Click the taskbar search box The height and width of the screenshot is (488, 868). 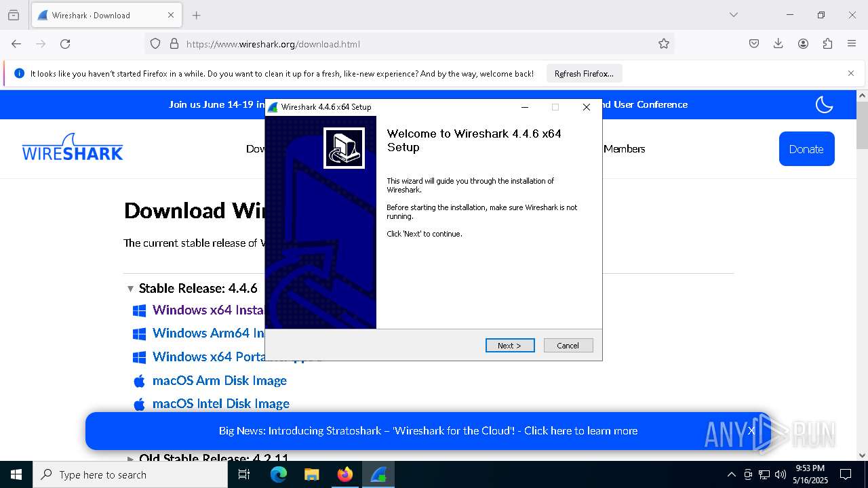click(130, 474)
